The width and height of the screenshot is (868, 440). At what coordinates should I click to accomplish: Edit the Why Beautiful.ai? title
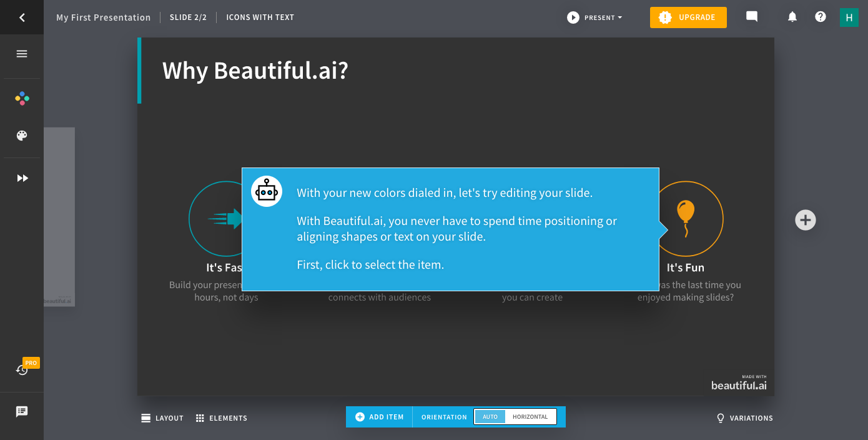click(x=255, y=71)
